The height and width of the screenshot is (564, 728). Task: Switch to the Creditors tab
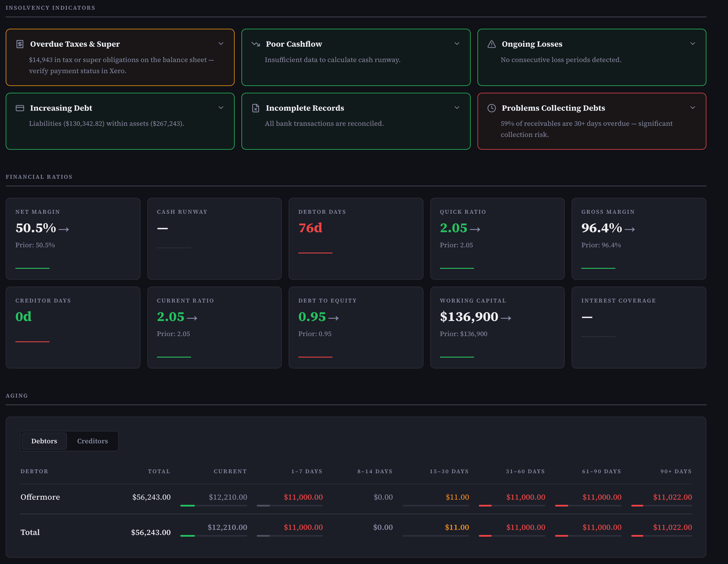92,441
